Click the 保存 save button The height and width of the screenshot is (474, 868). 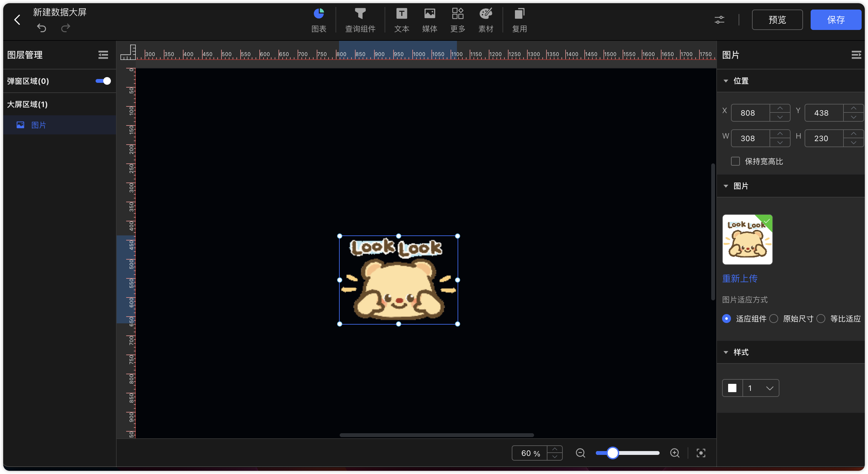pyautogui.click(x=835, y=20)
